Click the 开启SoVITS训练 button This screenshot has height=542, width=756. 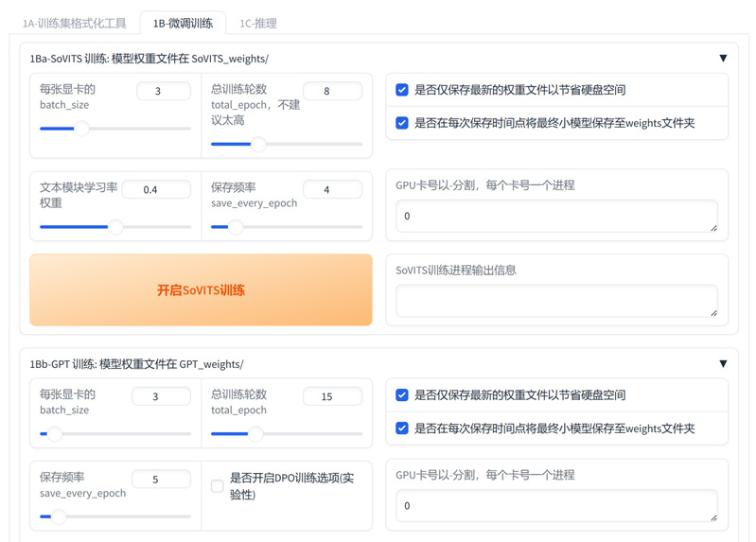(x=201, y=289)
